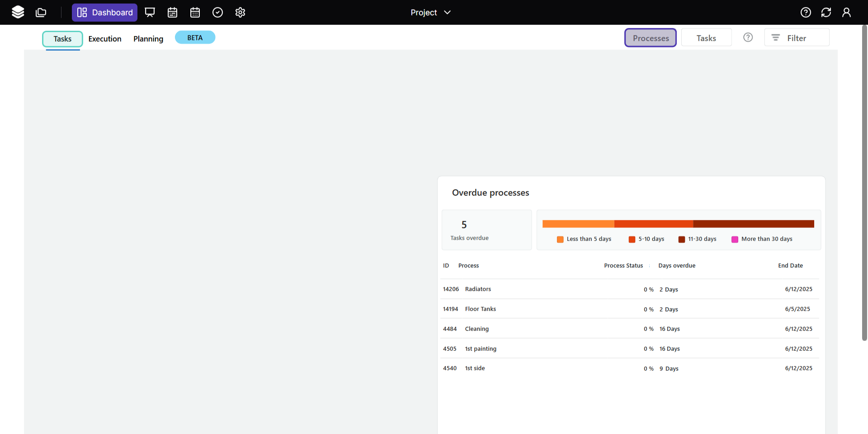Open the Filter options
This screenshot has height=434, width=868.
(x=797, y=38)
